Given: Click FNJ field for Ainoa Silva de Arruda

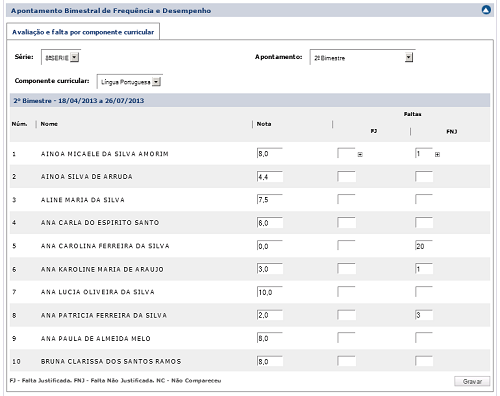Looking at the screenshot, I should click(x=424, y=177).
